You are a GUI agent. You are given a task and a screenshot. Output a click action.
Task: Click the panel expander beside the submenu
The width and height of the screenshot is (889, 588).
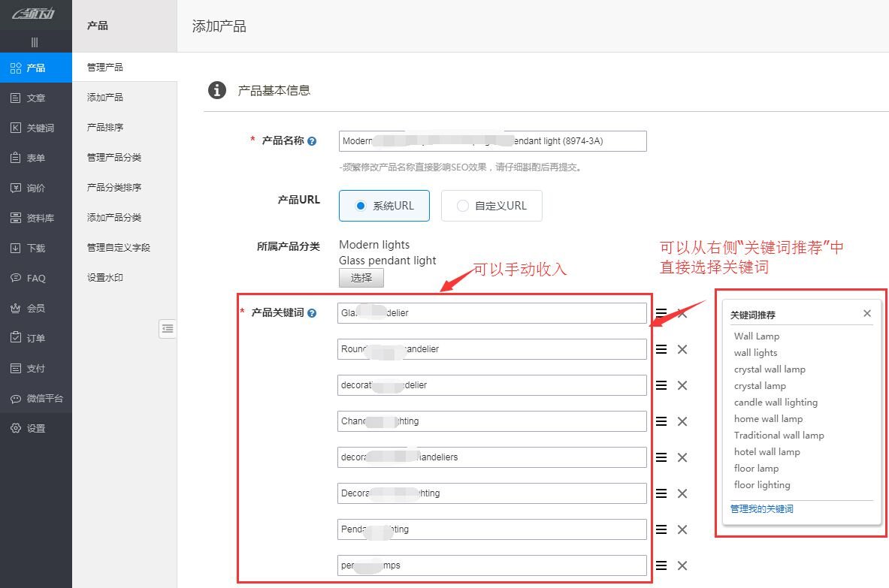168,328
